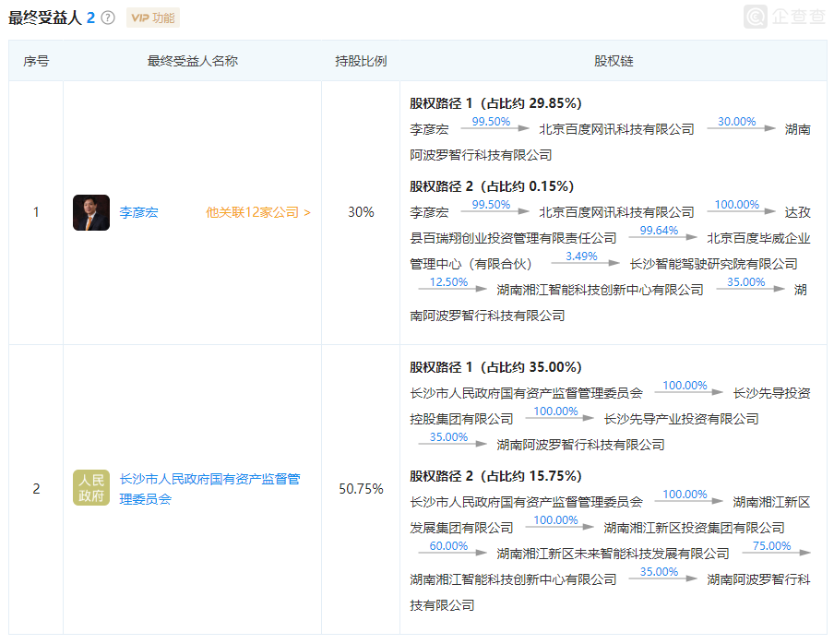Click 湖南湘江新区未来智能科技发展有限公司 company name
The image size is (834, 644).
click(x=613, y=555)
